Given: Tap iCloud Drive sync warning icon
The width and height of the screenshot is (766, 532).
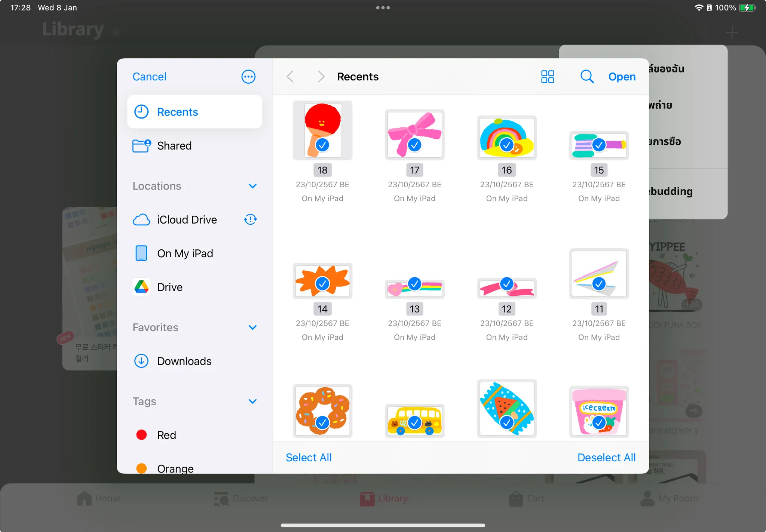Looking at the screenshot, I should pyautogui.click(x=250, y=219).
